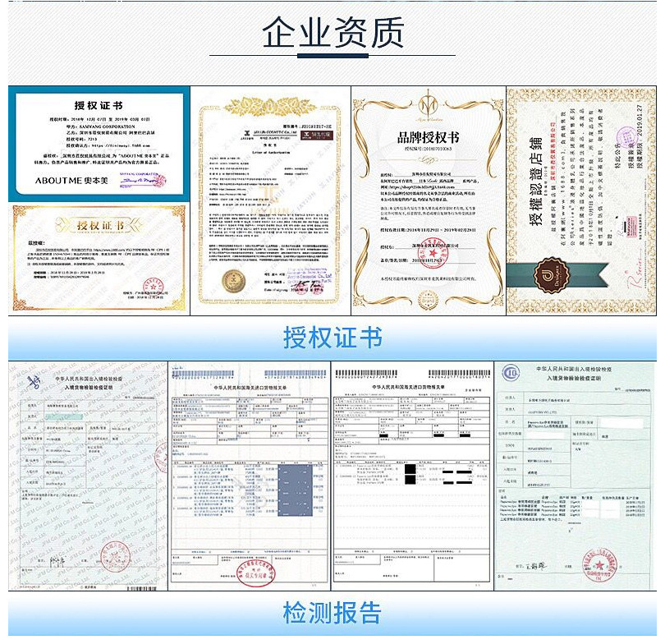Open the JFM Co. watermarked inspection certificate

[88, 476]
